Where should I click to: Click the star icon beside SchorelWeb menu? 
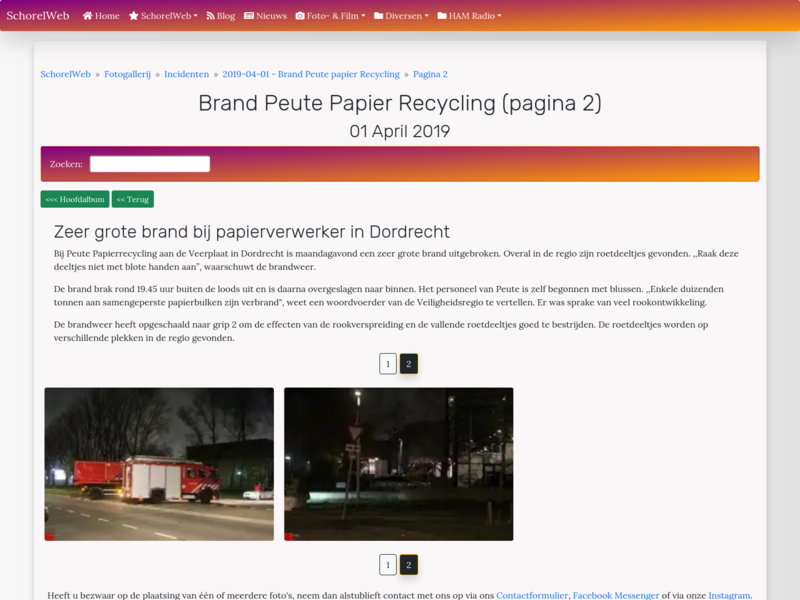click(134, 16)
